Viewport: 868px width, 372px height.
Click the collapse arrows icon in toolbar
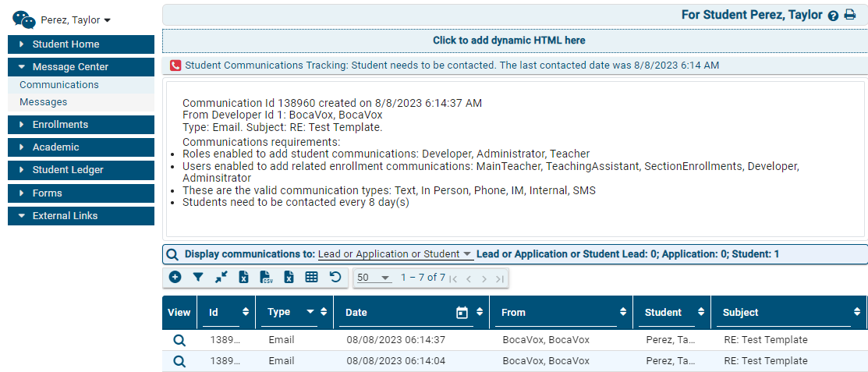pyautogui.click(x=221, y=278)
